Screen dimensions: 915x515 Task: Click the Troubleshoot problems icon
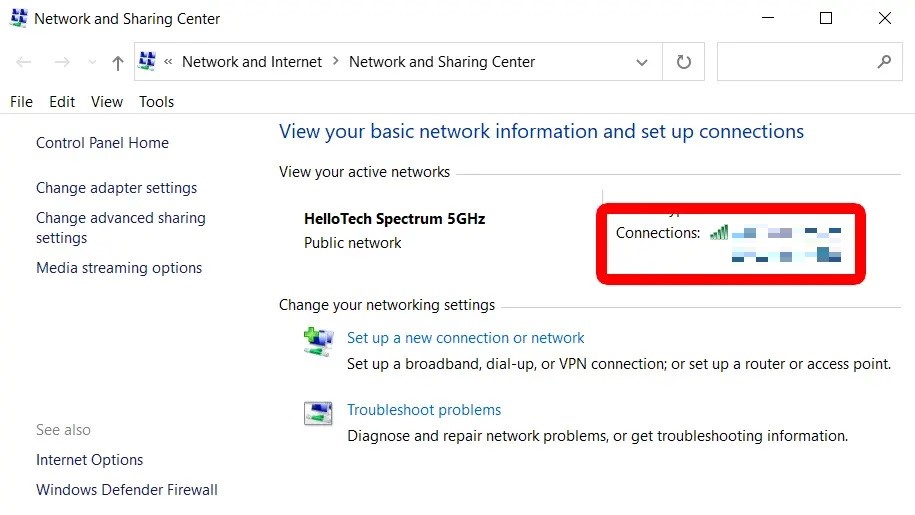pyautogui.click(x=318, y=413)
